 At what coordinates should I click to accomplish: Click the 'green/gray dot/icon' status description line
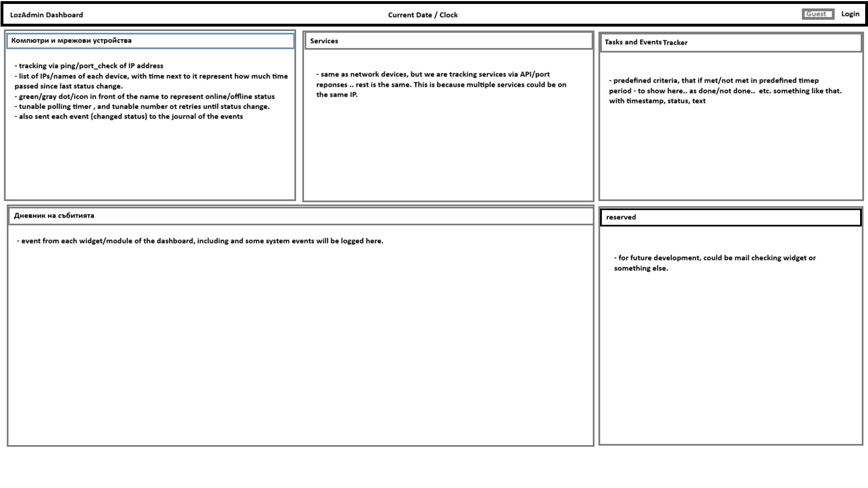pos(145,97)
